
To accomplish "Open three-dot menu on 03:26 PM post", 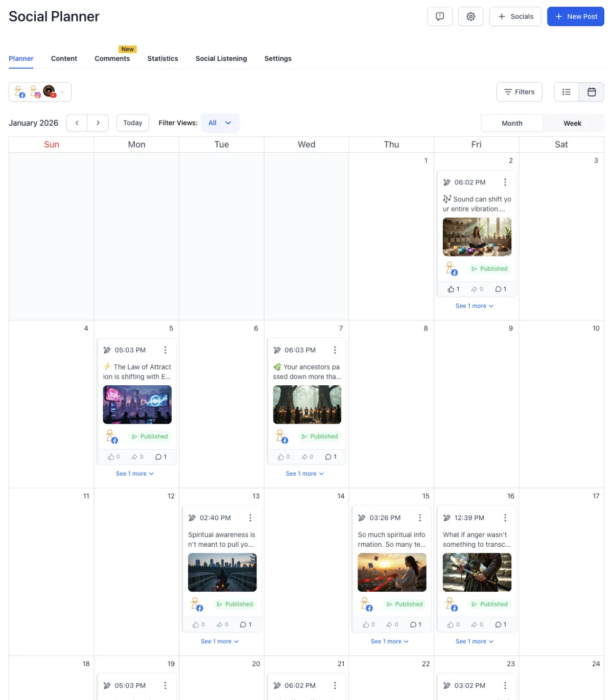I will click(420, 518).
